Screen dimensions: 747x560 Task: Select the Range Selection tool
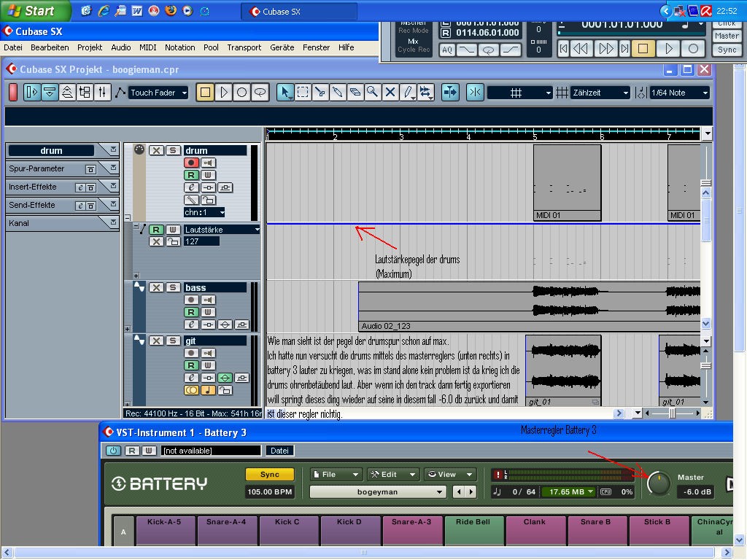(x=303, y=93)
